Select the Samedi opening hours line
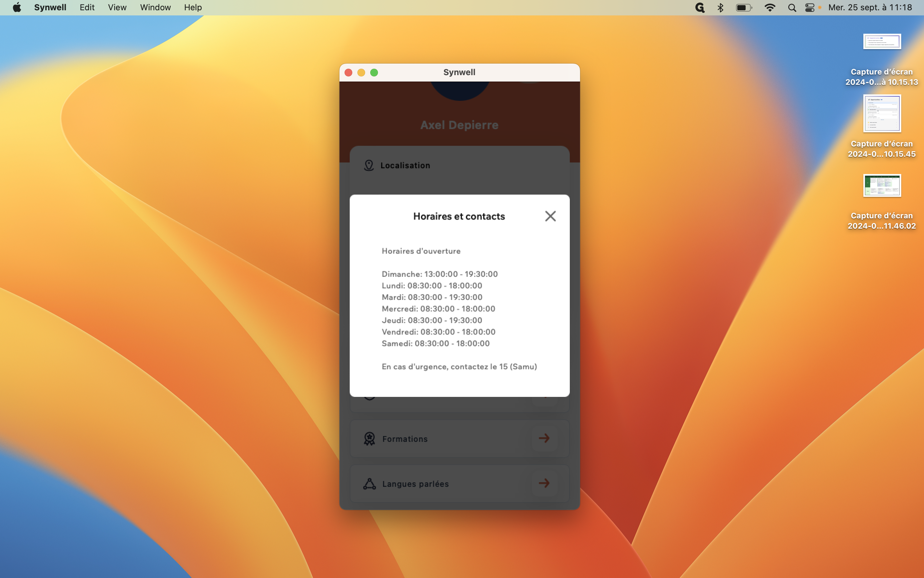Viewport: 924px width, 578px height. coord(436,343)
